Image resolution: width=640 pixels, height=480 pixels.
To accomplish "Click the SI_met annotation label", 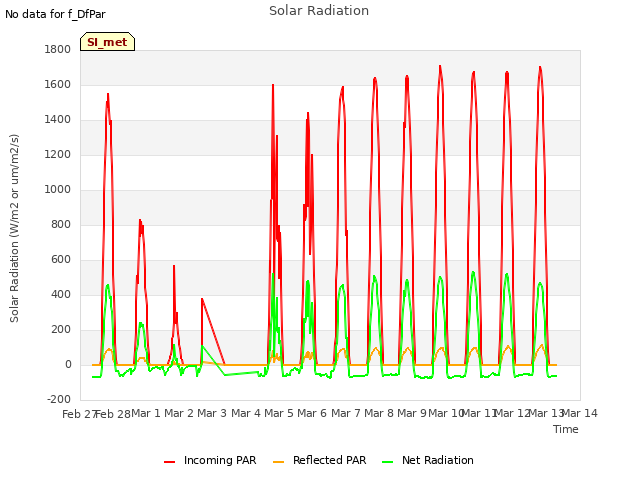I will [107, 42].
